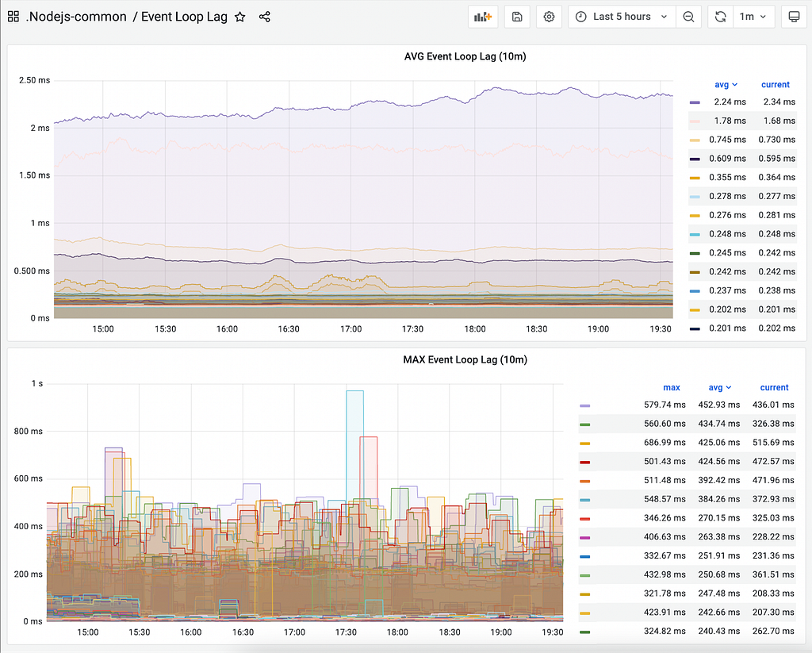
Task: Open dashboard settings gear
Action: pyautogui.click(x=549, y=17)
